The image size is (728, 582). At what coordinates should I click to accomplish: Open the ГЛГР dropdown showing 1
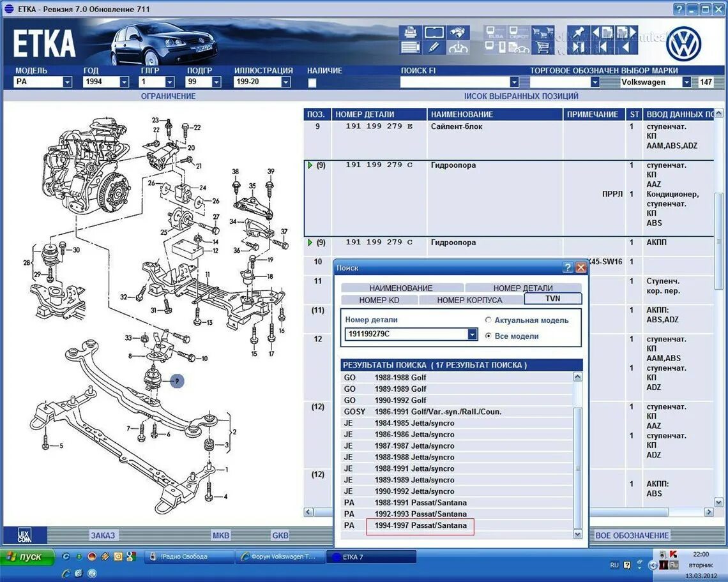tap(169, 82)
